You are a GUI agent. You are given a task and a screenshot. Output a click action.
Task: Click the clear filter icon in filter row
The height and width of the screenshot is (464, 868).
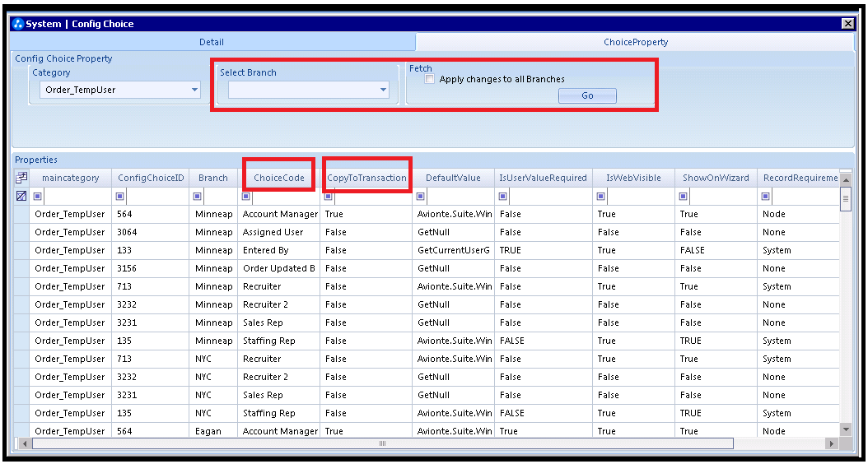pos(21,196)
